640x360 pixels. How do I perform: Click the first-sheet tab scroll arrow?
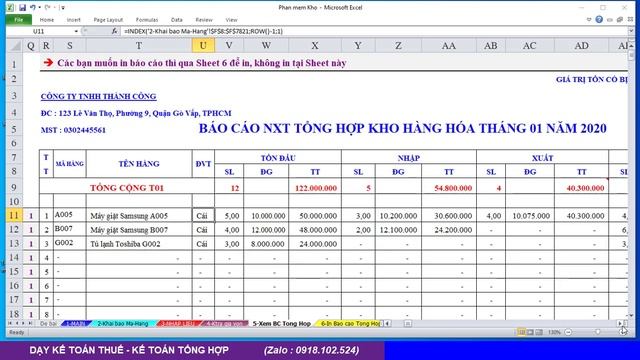[x=10, y=323]
